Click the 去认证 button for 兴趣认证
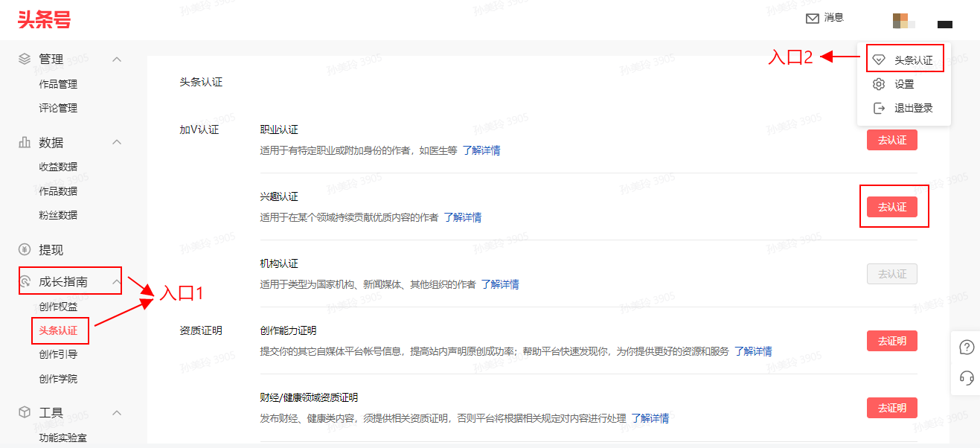This screenshot has width=980, height=448. pyautogui.click(x=892, y=207)
